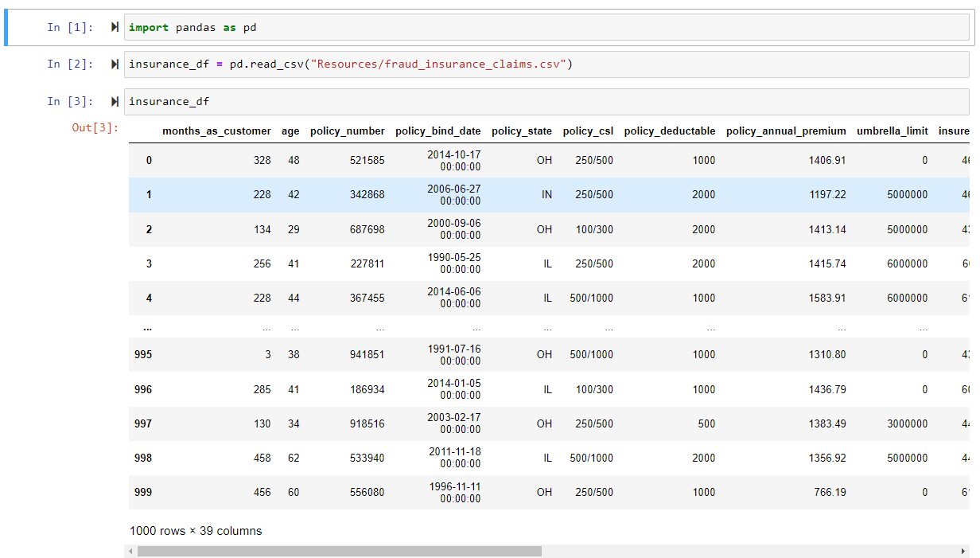Click row index label 999
980x558 pixels.
[143, 492]
